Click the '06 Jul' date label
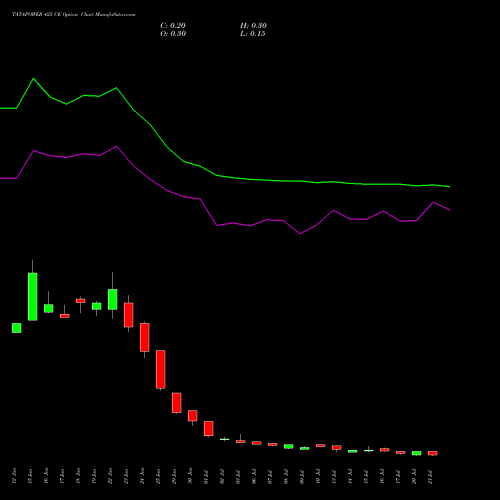Screen dimensions: 500x500 tap(254, 476)
